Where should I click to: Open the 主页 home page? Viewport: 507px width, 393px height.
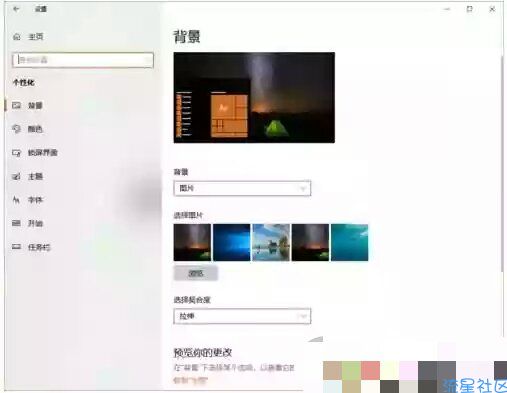tap(28, 37)
